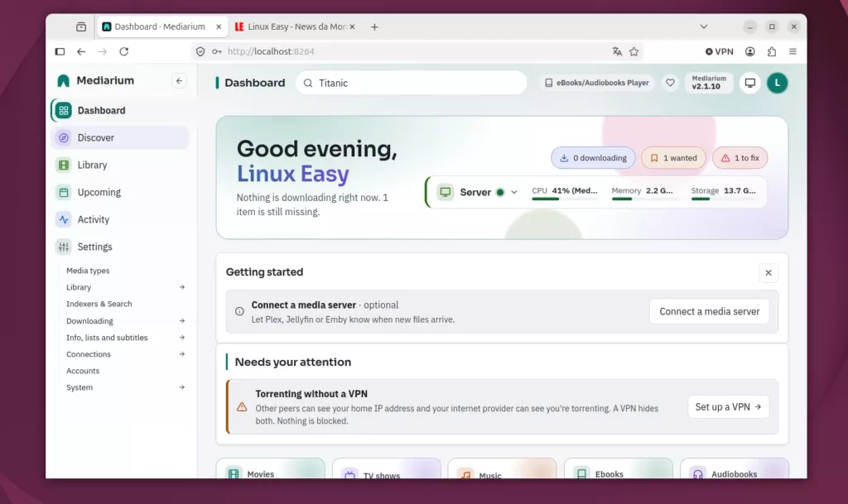Viewport: 848px width, 504px height.
Task: Dismiss the Getting started panel
Action: [x=768, y=273]
